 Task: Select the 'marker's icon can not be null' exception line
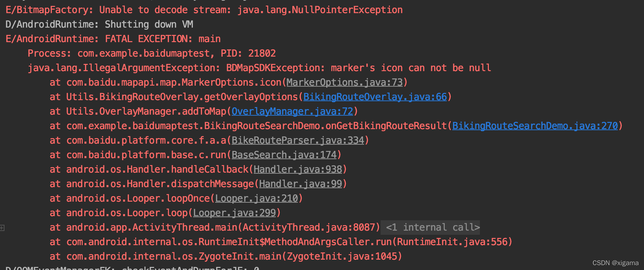259,68
